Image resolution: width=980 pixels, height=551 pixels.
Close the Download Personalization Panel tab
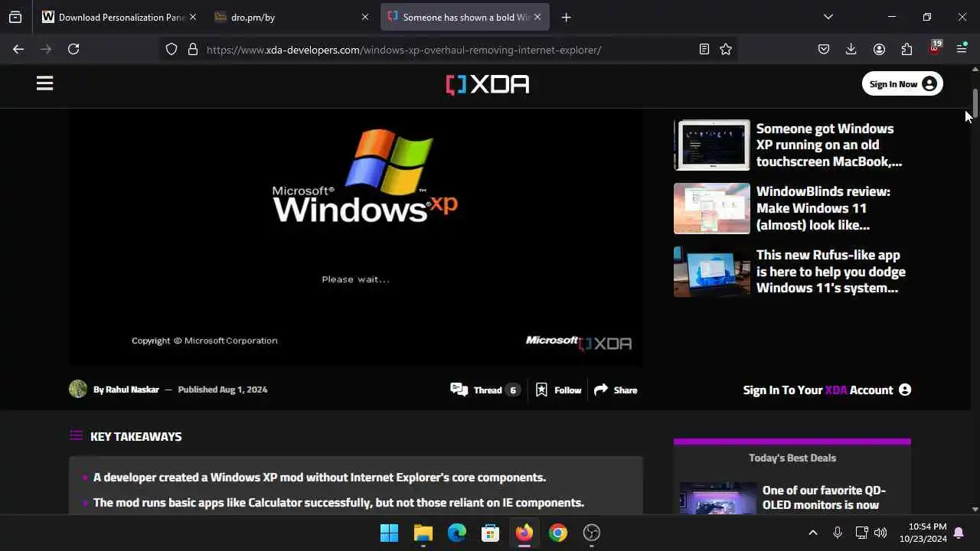(x=193, y=17)
